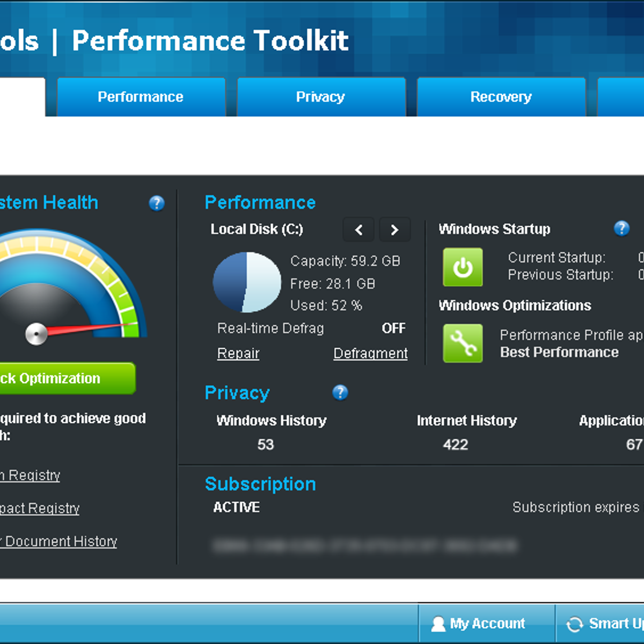This screenshot has height=644, width=644.
Task: Open the Recovery tab
Action: [501, 97]
